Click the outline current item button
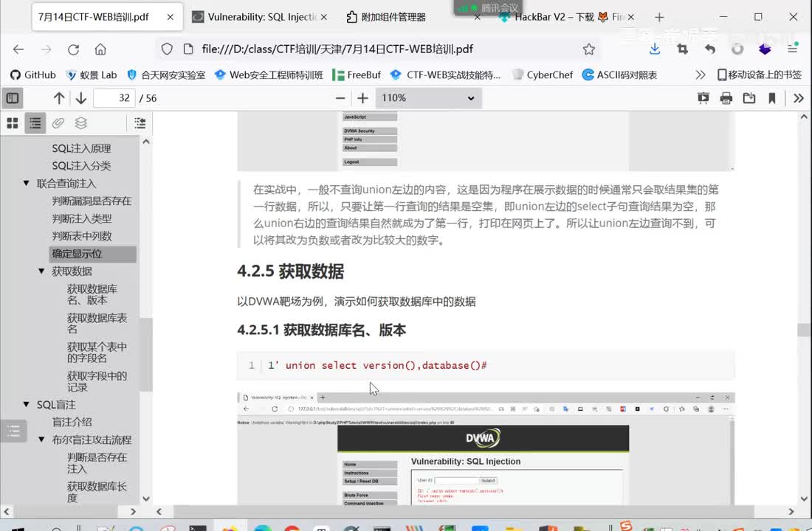Screen dimensions: 812x531 click(x=140, y=123)
